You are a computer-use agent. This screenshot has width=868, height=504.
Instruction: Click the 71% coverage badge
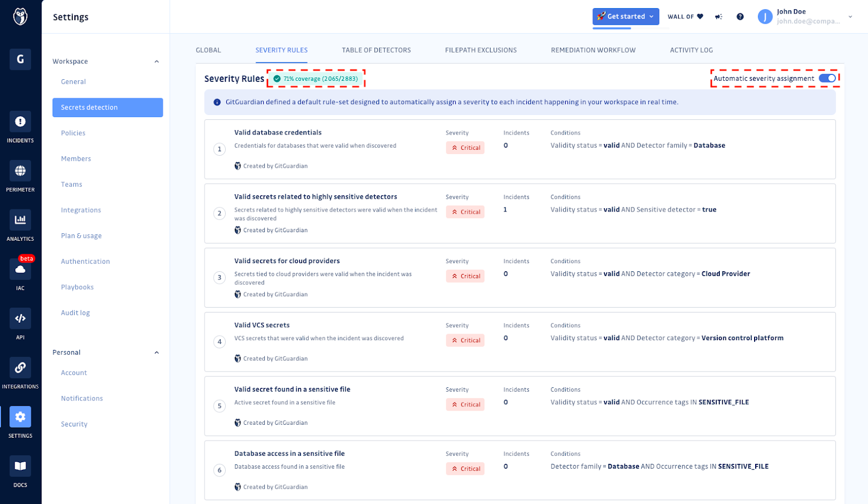315,79
